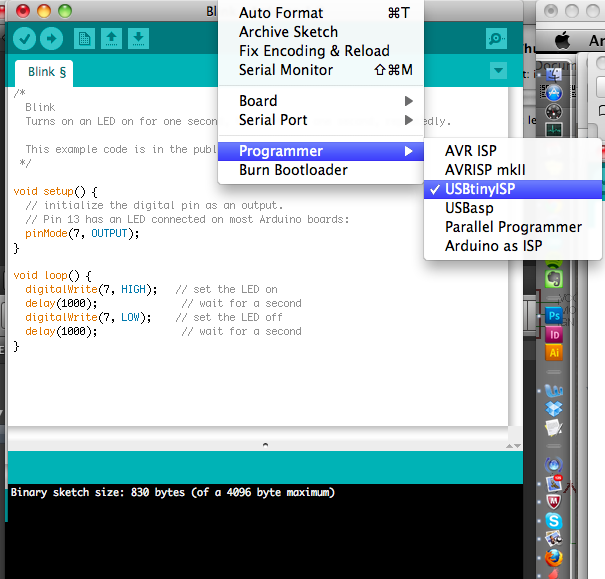Choose Burn Bootloader menu item
Viewport: 605px width, 579px height.
click(321, 170)
